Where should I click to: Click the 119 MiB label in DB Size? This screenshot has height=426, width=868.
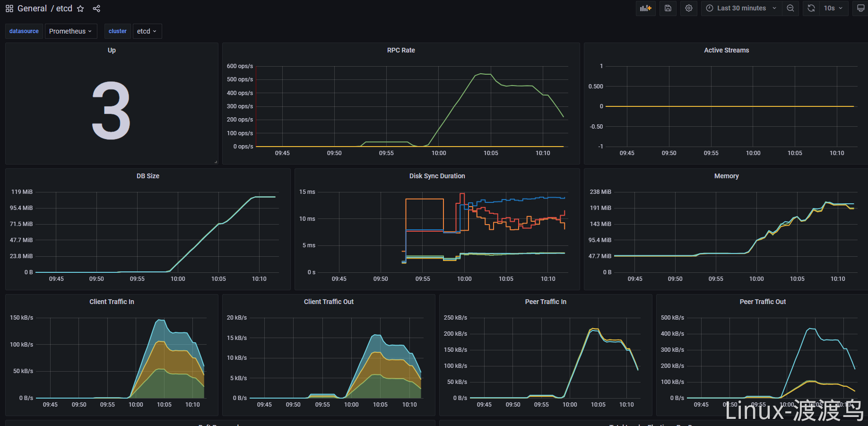(x=22, y=192)
